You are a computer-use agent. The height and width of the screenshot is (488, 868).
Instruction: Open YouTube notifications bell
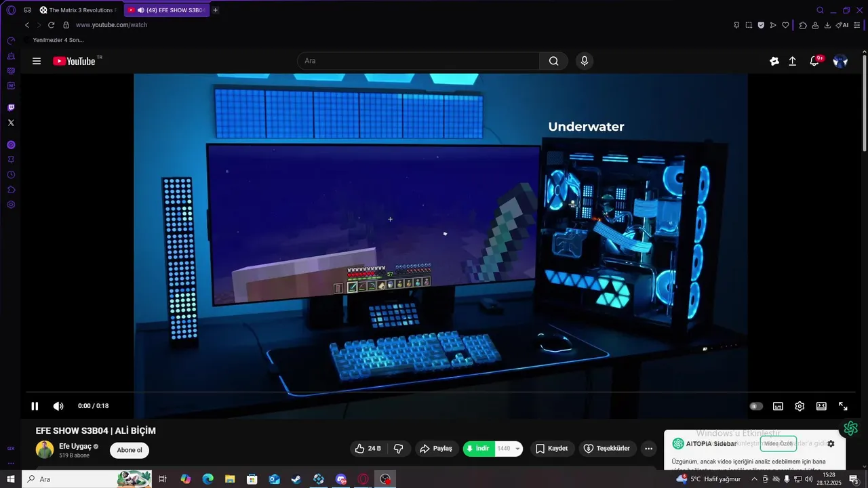point(814,61)
